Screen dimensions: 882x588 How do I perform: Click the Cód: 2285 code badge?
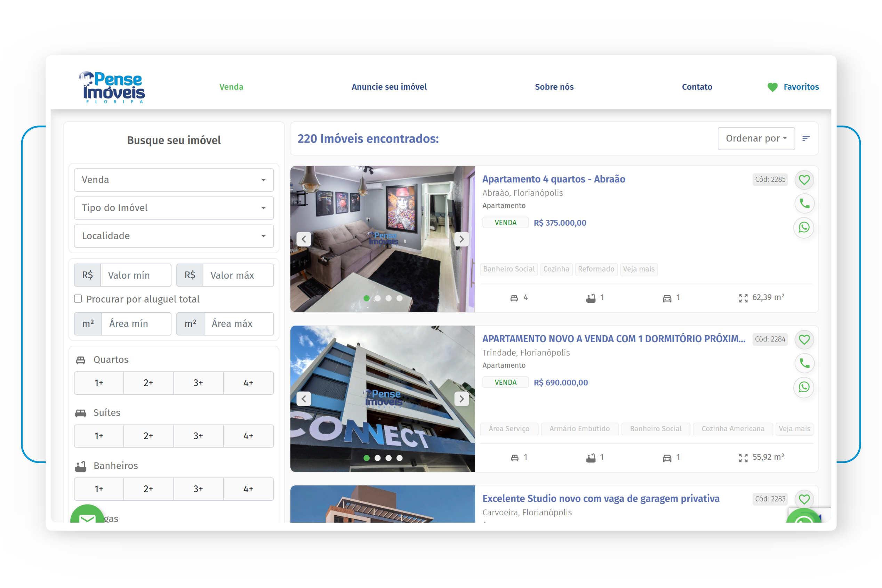770,179
